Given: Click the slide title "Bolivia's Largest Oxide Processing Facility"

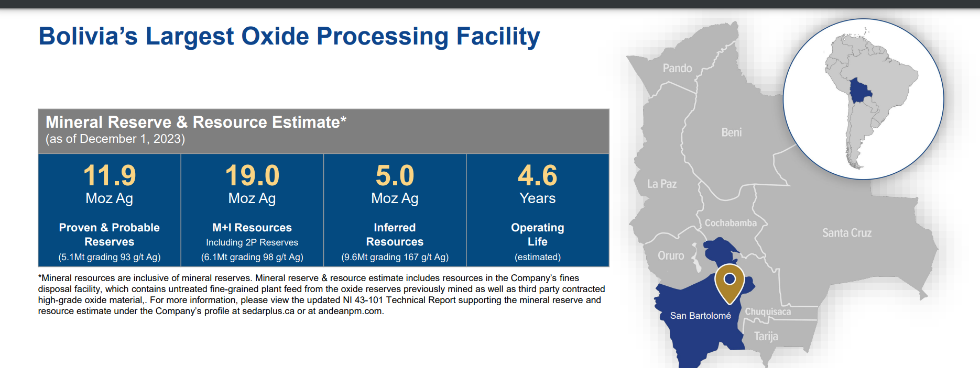Looking at the screenshot, I should click(289, 36).
